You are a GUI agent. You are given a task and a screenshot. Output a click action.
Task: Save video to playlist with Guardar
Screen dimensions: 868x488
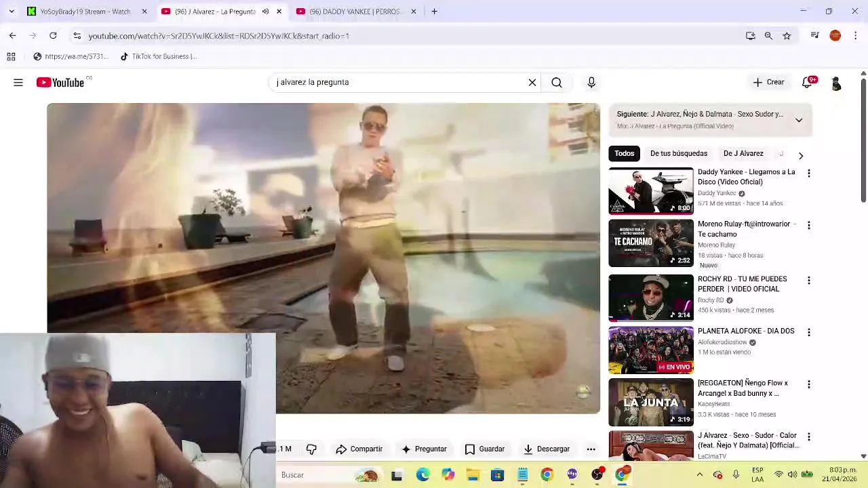tap(484, 449)
